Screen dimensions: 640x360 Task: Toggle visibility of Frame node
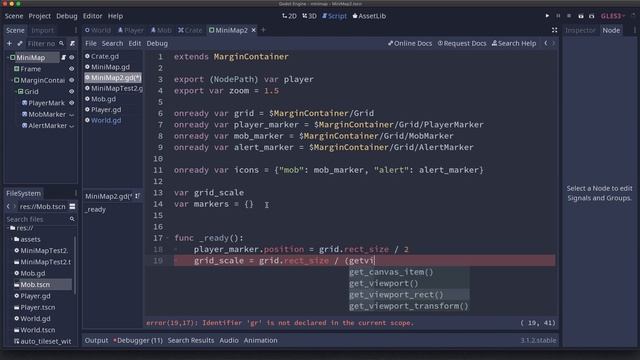(72, 69)
